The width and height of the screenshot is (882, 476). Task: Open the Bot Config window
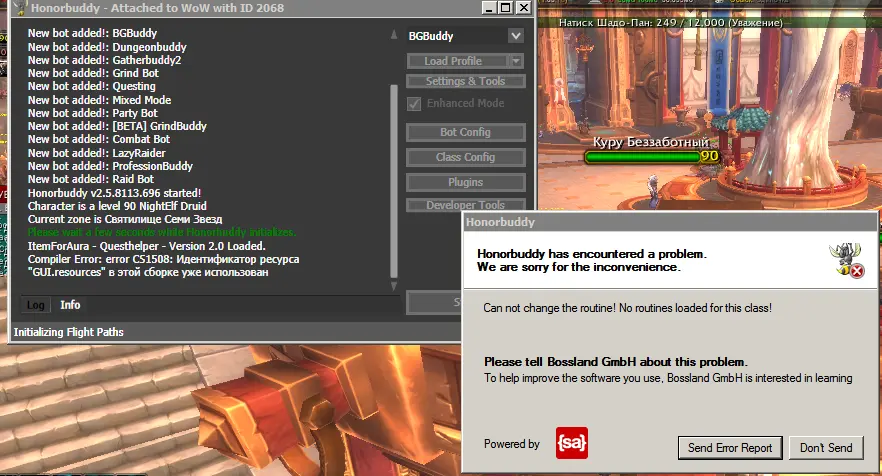[465, 132]
